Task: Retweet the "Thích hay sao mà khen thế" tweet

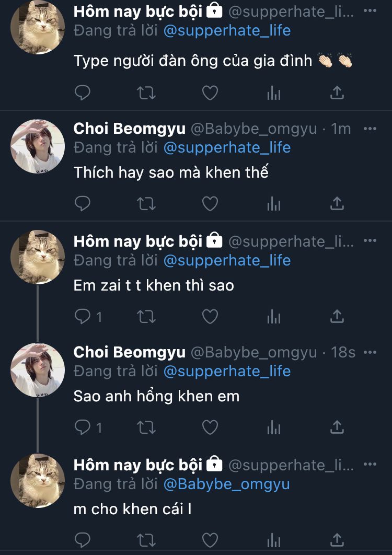Action: click(x=146, y=204)
